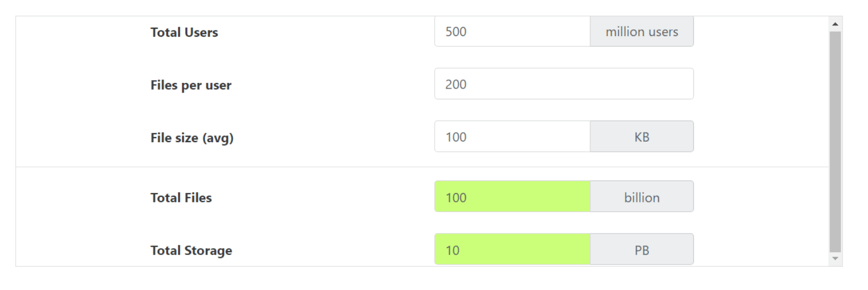Click the separator line above Total Files
The height and width of the screenshot is (290, 868).
tap(339, 167)
